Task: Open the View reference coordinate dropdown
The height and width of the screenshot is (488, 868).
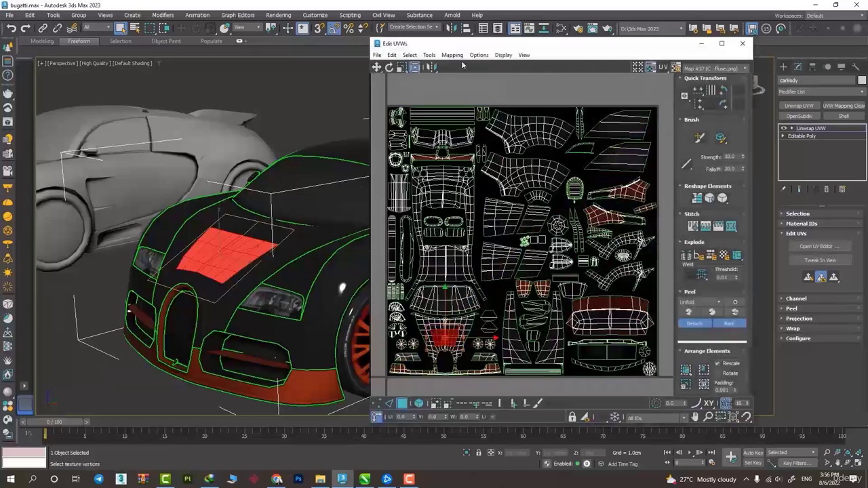Action: pyautogui.click(x=248, y=28)
